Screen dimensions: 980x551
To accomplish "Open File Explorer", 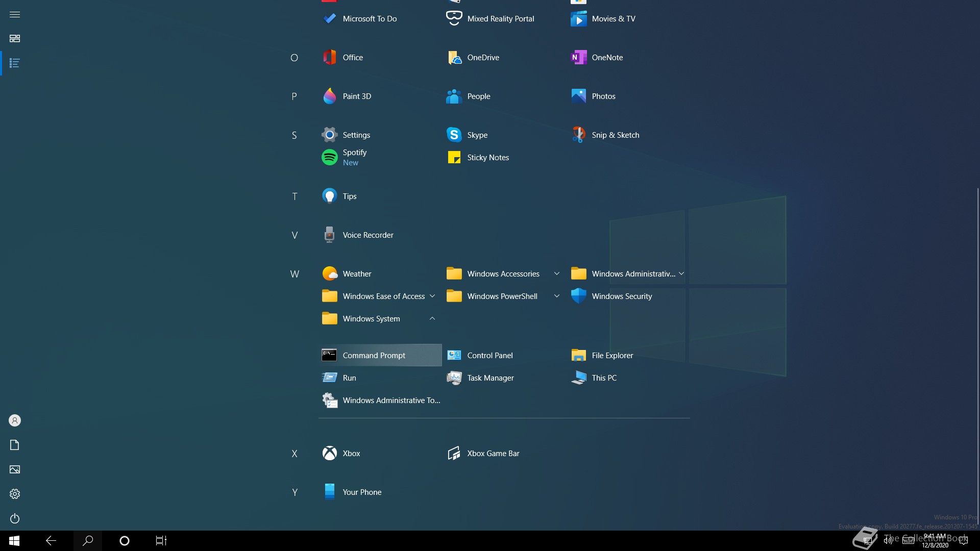I will point(629,356).
